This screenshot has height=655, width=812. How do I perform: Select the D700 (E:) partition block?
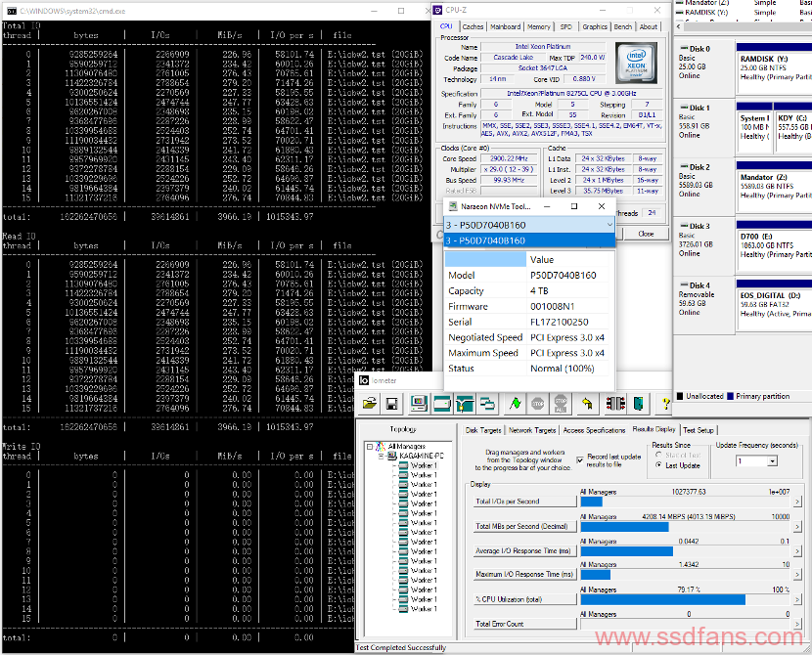pos(774,245)
